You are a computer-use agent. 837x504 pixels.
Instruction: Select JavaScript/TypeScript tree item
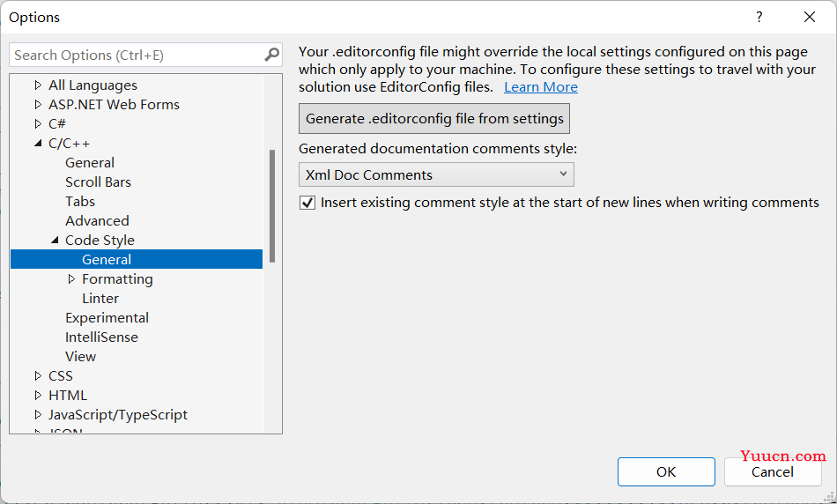(x=118, y=414)
